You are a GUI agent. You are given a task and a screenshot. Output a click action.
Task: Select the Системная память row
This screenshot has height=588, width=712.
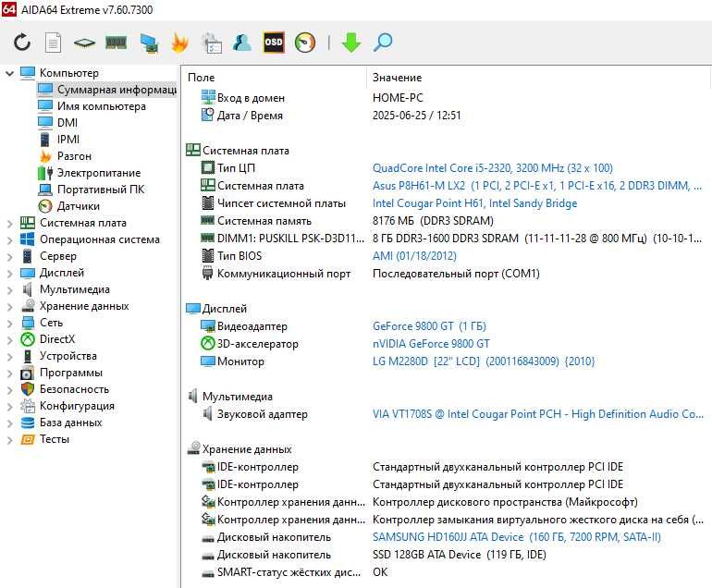click(x=445, y=221)
